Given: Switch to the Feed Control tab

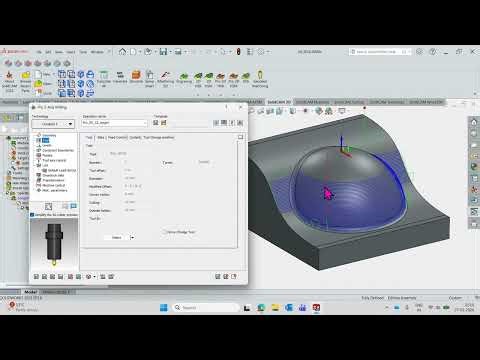Looking at the screenshot, I should pyautogui.click(x=117, y=137).
